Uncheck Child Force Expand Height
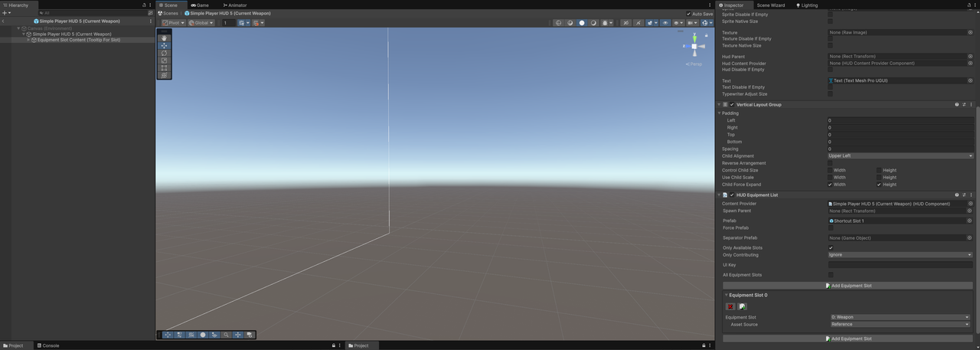The height and width of the screenshot is (350, 980). pos(879,185)
